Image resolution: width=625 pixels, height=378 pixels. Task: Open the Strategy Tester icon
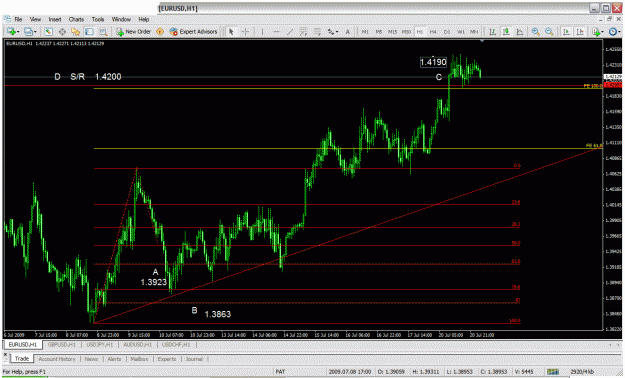pyautogui.click(x=103, y=32)
